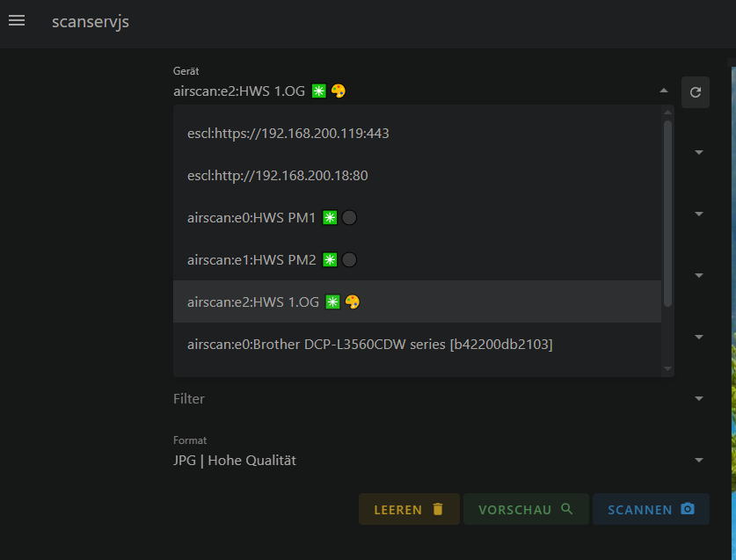Choose escl:http://192.168.200.18:80 from list

coord(278,176)
